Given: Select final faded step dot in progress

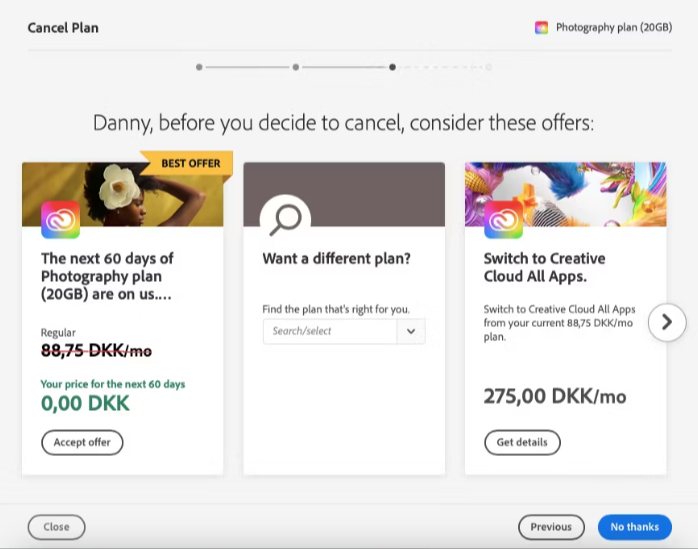Looking at the screenshot, I should point(489,67).
